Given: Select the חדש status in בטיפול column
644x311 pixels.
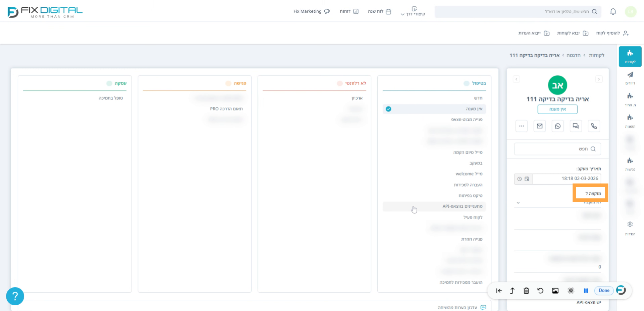Looking at the screenshot, I should [x=478, y=98].
